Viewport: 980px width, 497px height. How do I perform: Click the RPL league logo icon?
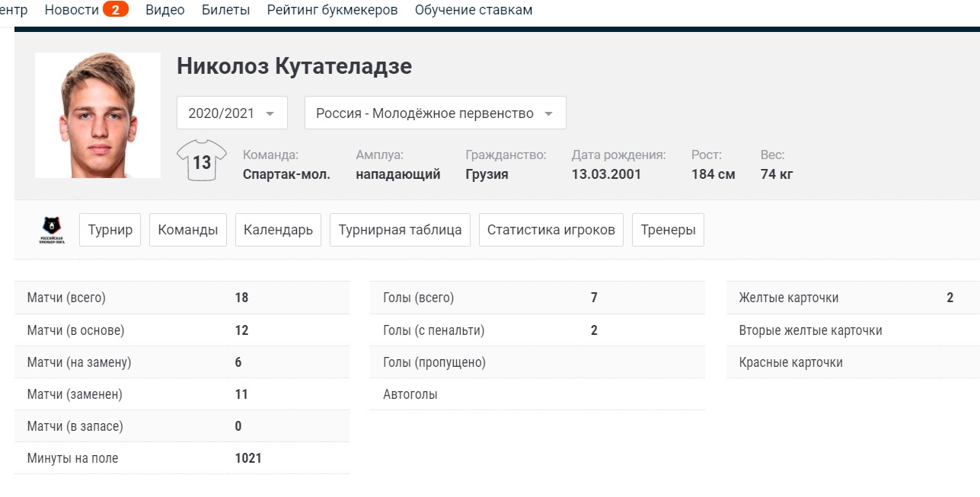pos(51,230)
